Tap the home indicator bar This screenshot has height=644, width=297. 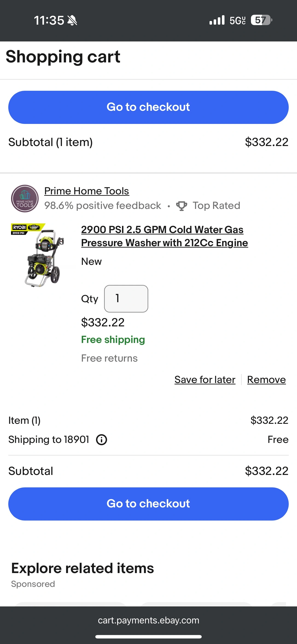click(148, 636)
